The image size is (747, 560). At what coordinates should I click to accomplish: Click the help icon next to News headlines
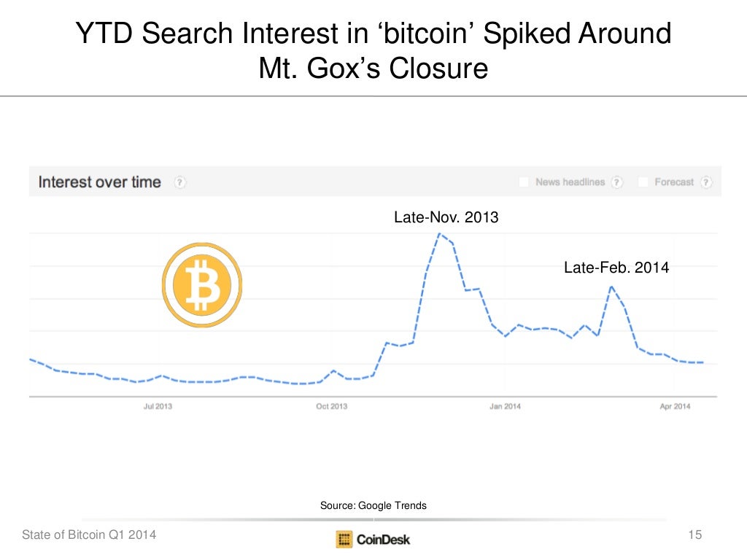[617, 182]
